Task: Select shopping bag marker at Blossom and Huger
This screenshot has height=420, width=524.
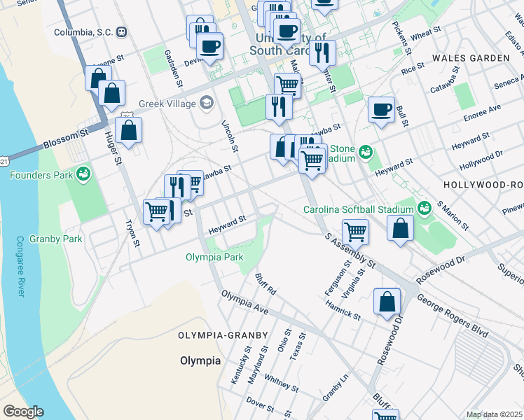Action: point(129,130)
